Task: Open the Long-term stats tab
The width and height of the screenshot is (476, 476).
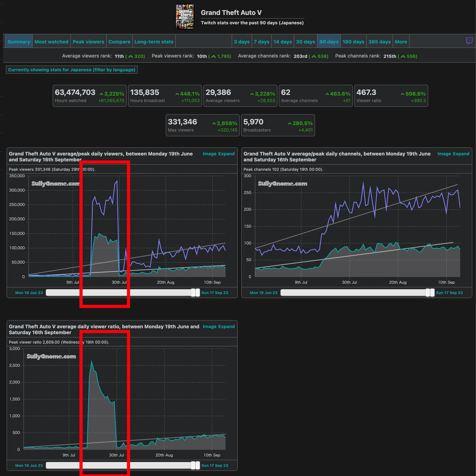Action: coord(154,42)
